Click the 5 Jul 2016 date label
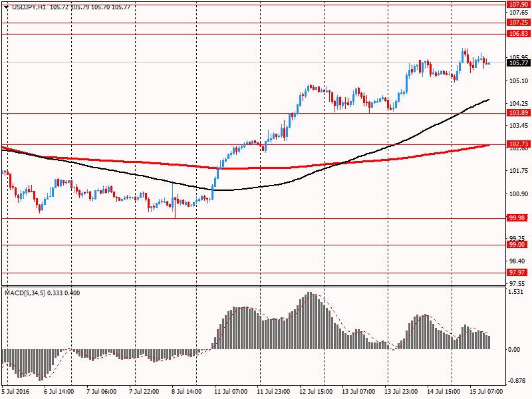Image resolution: width=532 pixels, height=399 pixels. coord(15,391)
